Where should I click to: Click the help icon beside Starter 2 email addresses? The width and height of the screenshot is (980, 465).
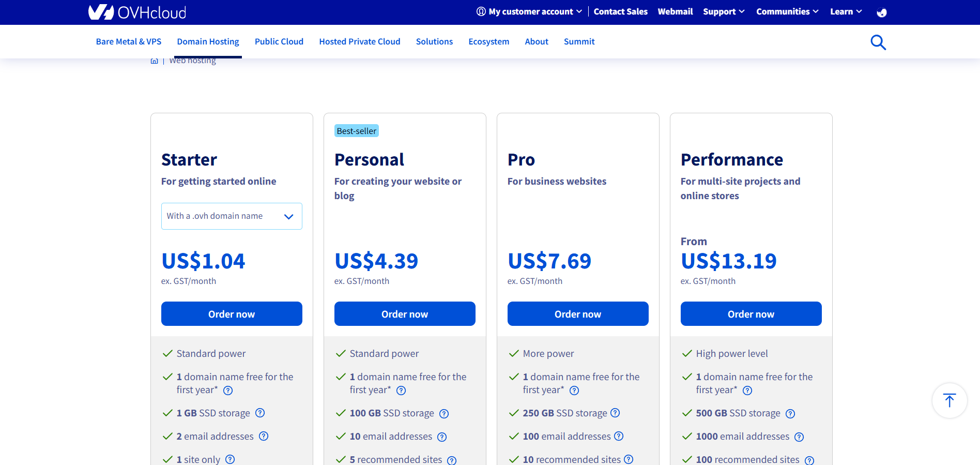(264, 436)
